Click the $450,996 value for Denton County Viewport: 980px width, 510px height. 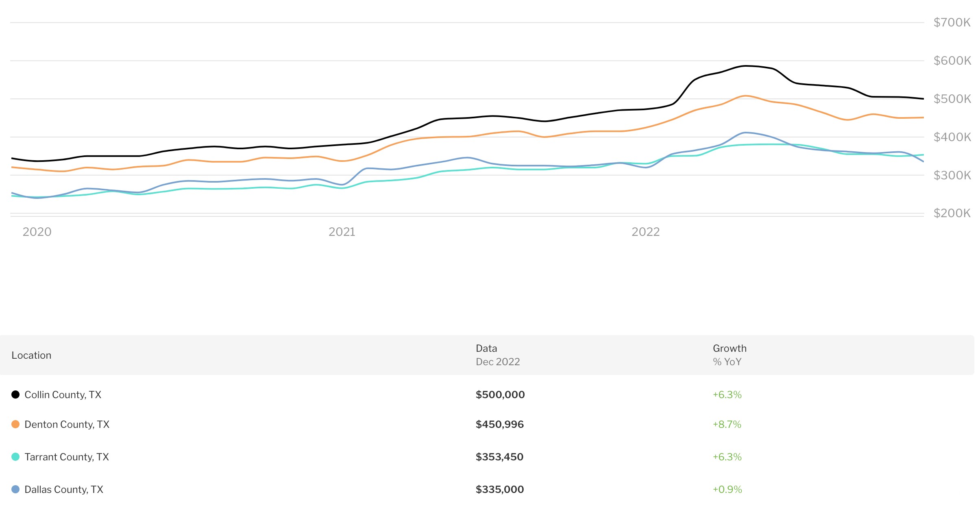[x=499, y=424]
